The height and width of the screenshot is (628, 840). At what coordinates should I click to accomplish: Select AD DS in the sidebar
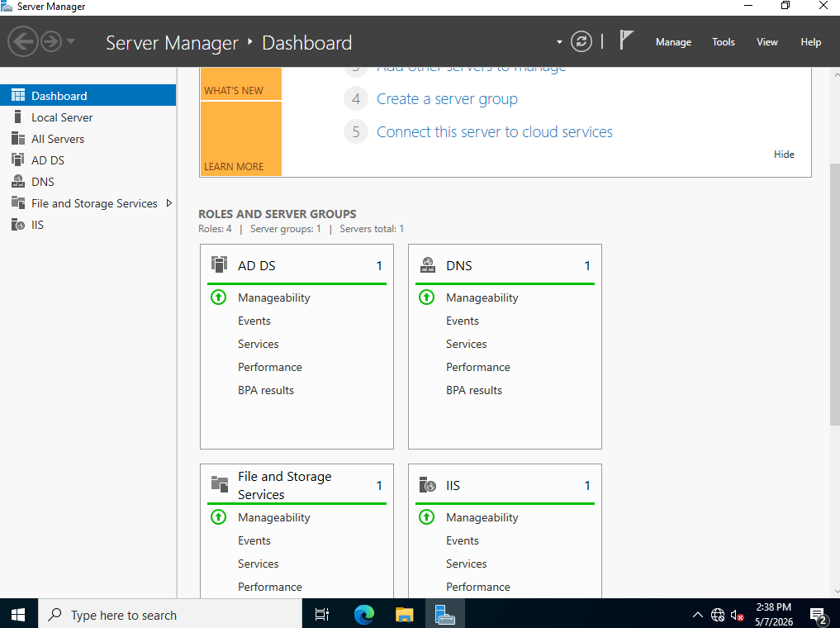(x=88, y=160)
